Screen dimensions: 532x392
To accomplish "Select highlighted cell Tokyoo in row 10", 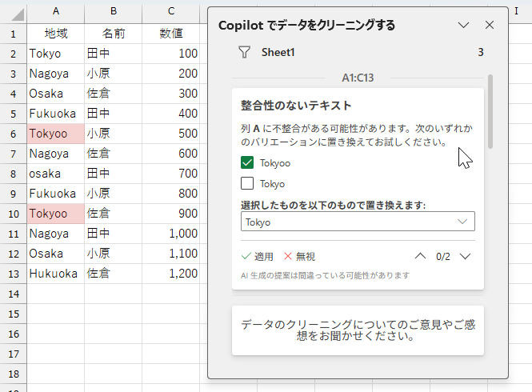I will point(56,214).
